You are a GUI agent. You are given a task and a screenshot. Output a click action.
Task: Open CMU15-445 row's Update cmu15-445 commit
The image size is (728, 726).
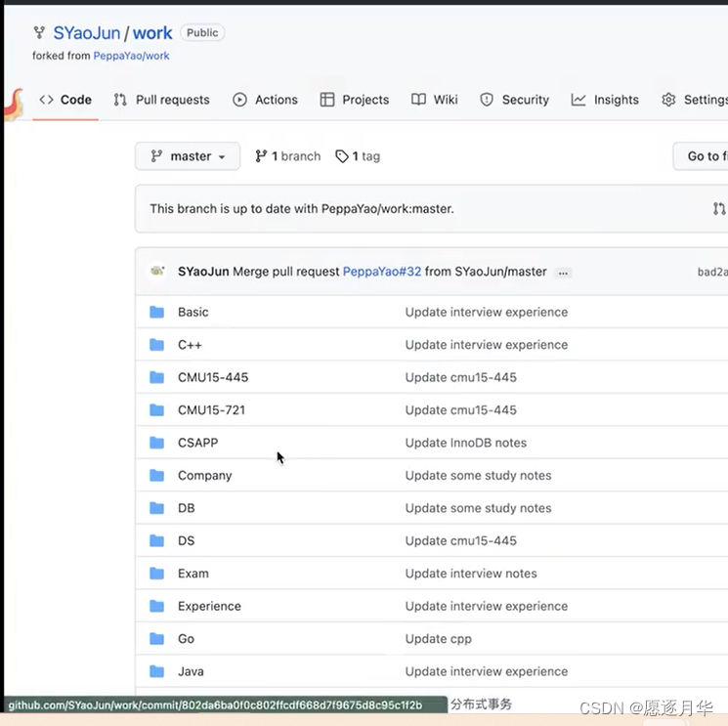click(461, 377)
